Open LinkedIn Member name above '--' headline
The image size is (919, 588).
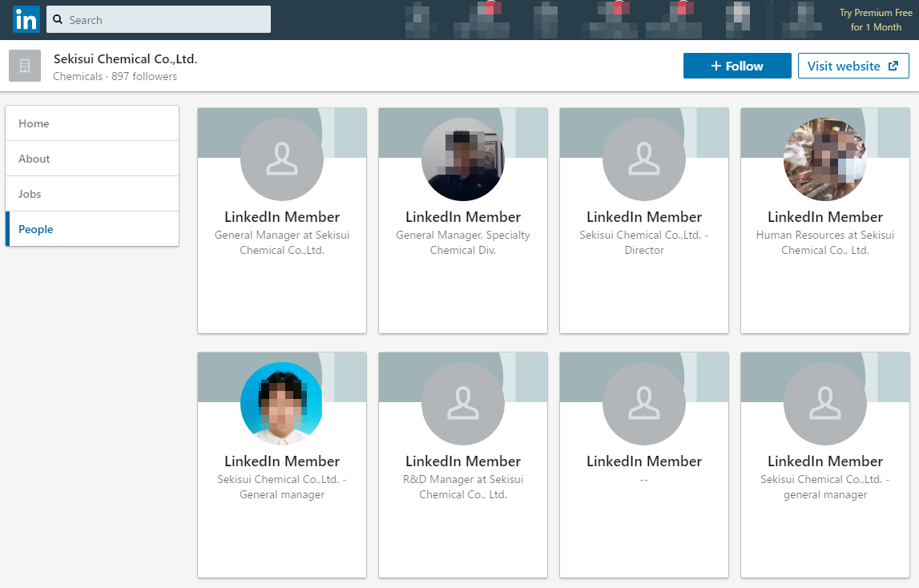pyautogui.click(x=644, y=461)
